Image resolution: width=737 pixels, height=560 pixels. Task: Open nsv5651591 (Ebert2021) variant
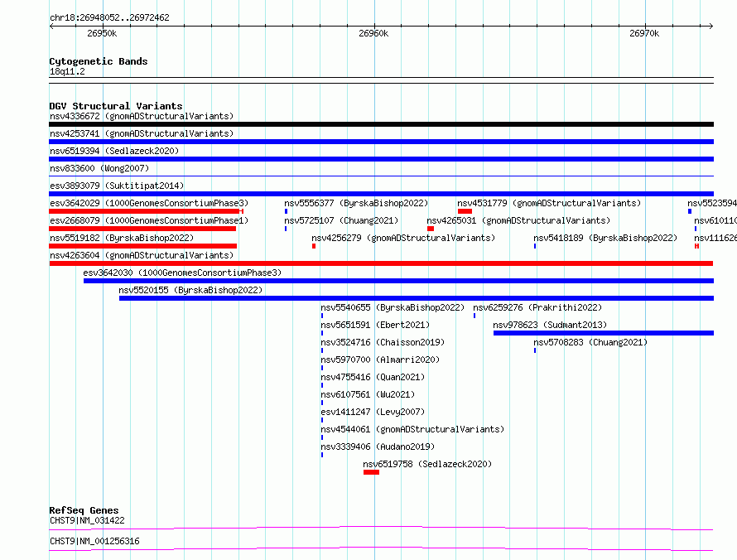[375, 325]
